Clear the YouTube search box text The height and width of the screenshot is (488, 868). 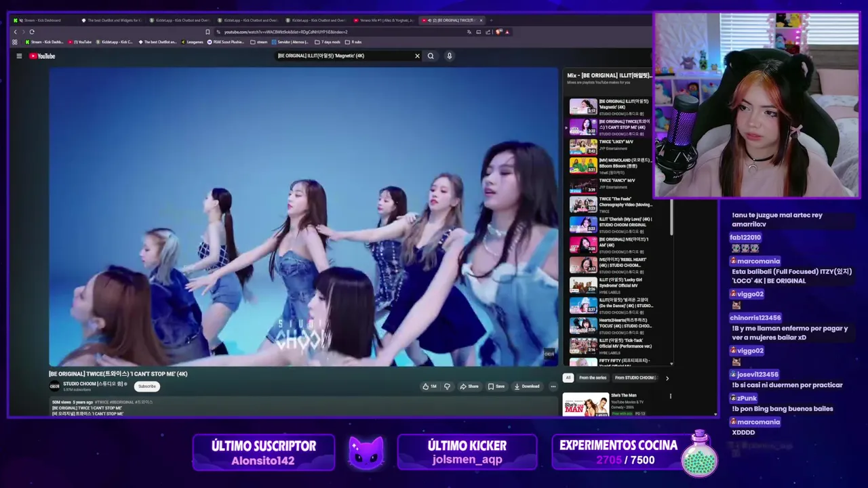(x=417, y=56)
